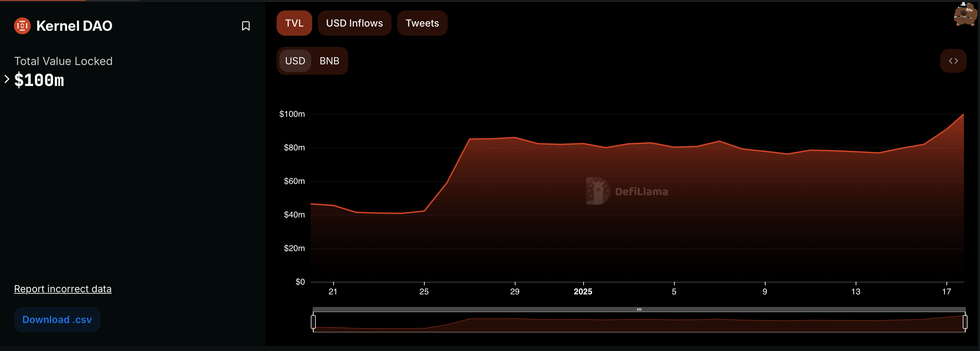Screen dimensions: 980x351
Task: Open the user avatar in the corner
Action: pos(965,14)
